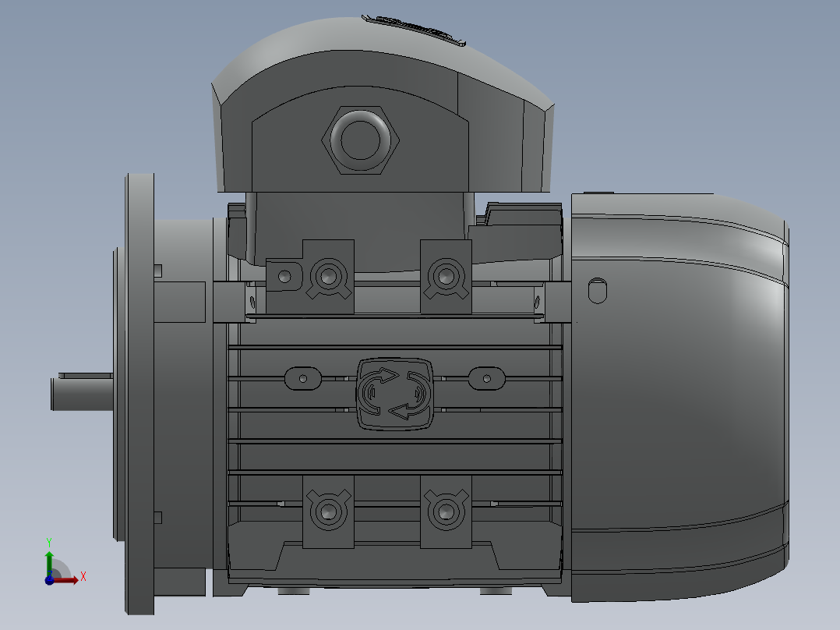
Task: Click the red X axis arrow of the triad
Action: 67,579
